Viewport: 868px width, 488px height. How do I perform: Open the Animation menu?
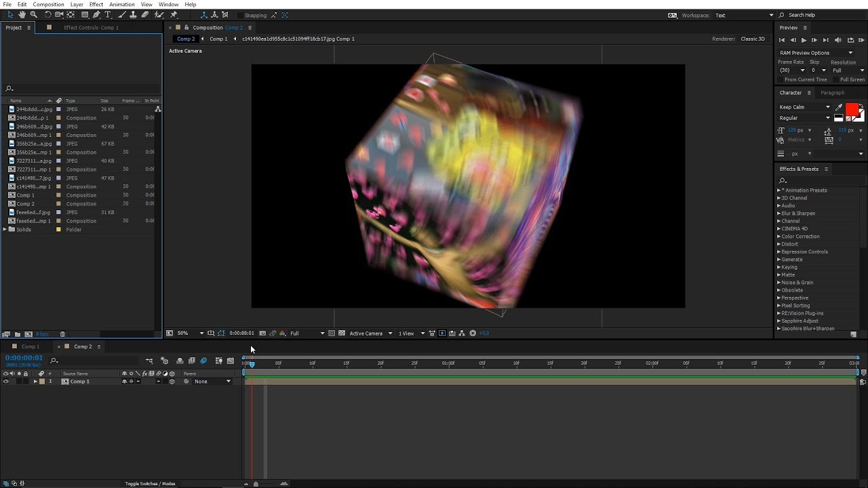pos(122,5)
